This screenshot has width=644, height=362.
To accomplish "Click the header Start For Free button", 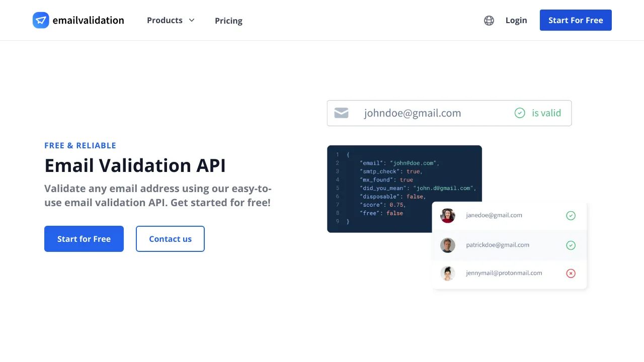I will [x=576, y=20].
